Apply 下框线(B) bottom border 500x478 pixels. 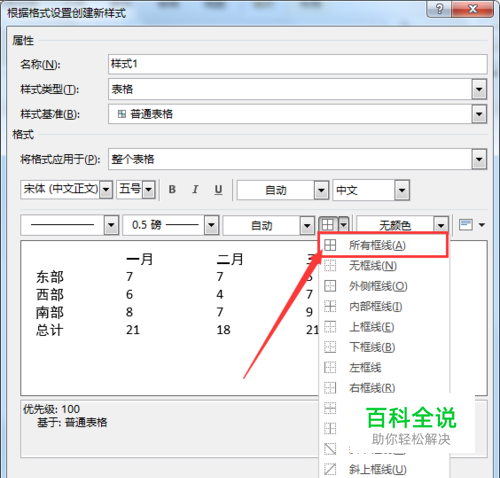pyautogui.click(x=384, y=347)
